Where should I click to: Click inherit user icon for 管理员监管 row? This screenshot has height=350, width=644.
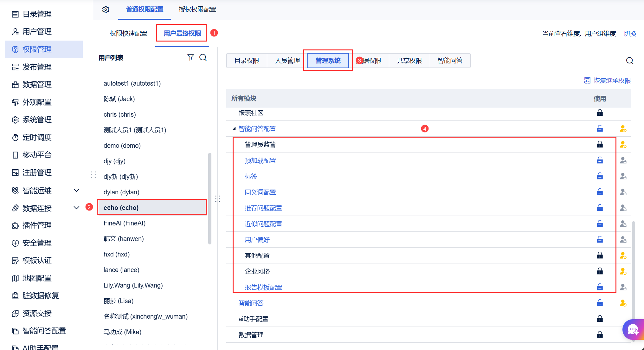pos(623,145)
